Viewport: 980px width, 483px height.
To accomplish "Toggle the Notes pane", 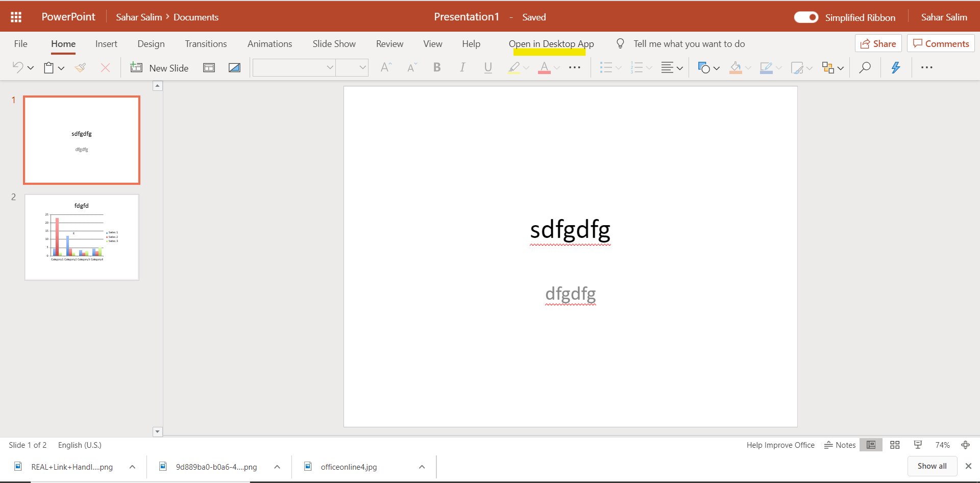I will pos(840,445).
